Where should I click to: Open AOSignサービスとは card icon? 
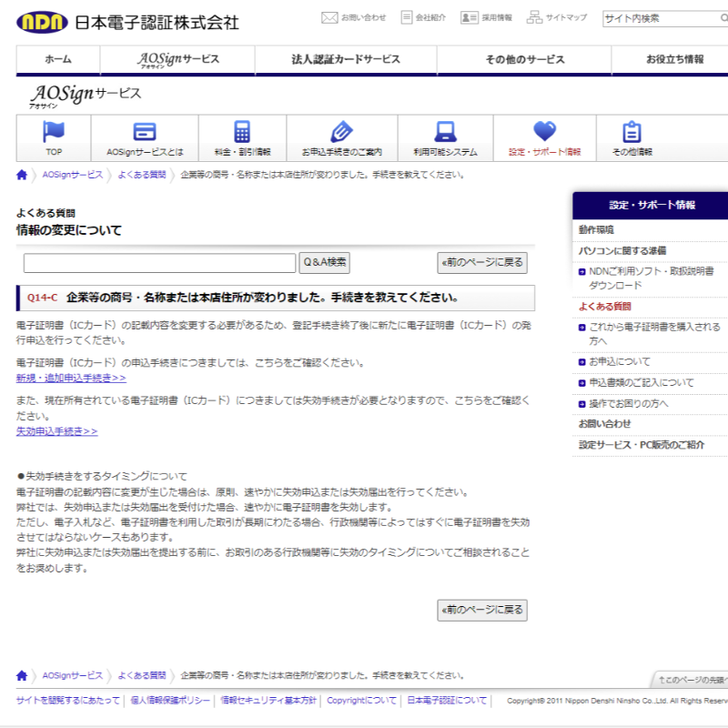145,131
